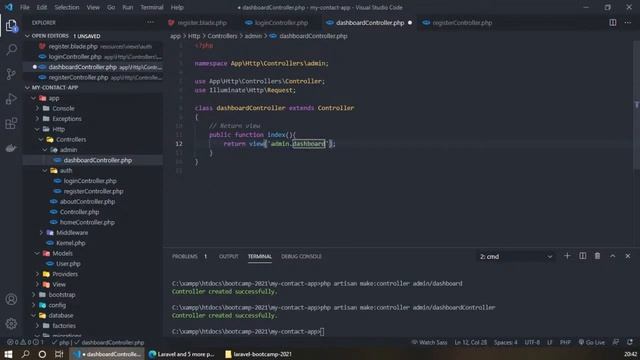This screenshot has width=640, height=360.
Task: Click the errors and warnings status indicator
Action: click(x=24, y=342)
